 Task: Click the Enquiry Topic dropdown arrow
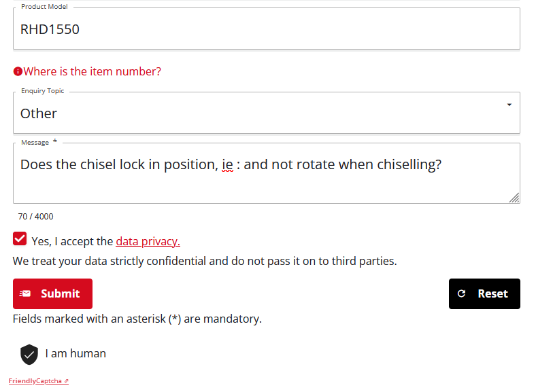click(x=509, y=105)
